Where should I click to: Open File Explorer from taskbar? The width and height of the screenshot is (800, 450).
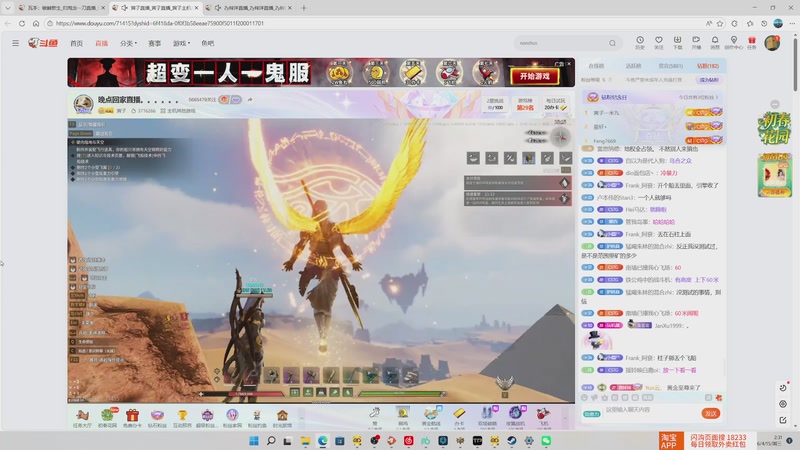[305, 440]
